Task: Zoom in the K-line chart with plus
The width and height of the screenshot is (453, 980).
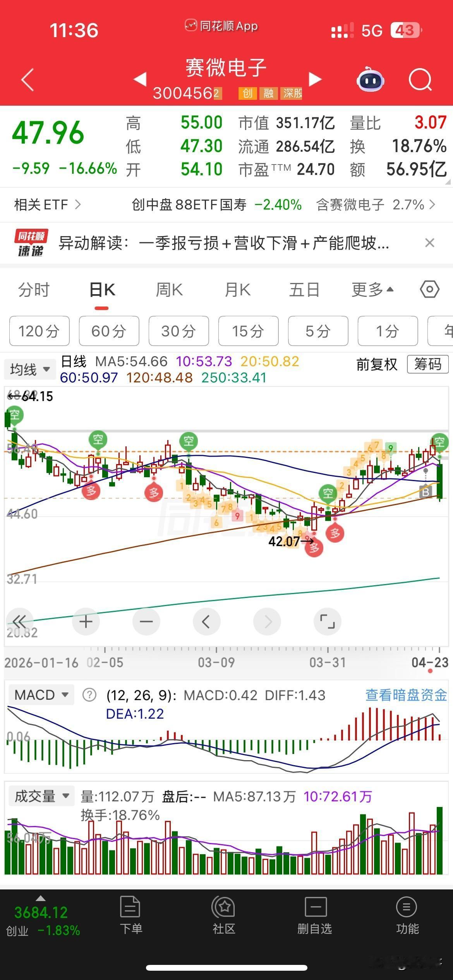Action: 86,622
